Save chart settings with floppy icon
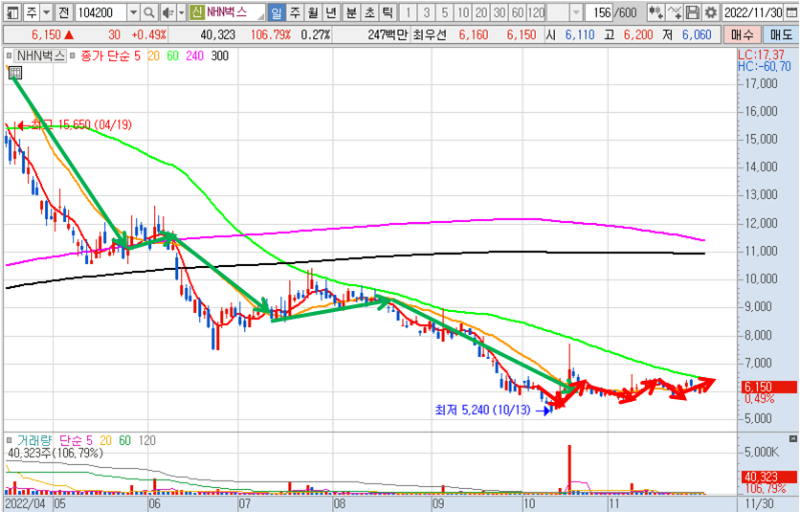This screenshot has width=800, height=512. coord(692,12)
